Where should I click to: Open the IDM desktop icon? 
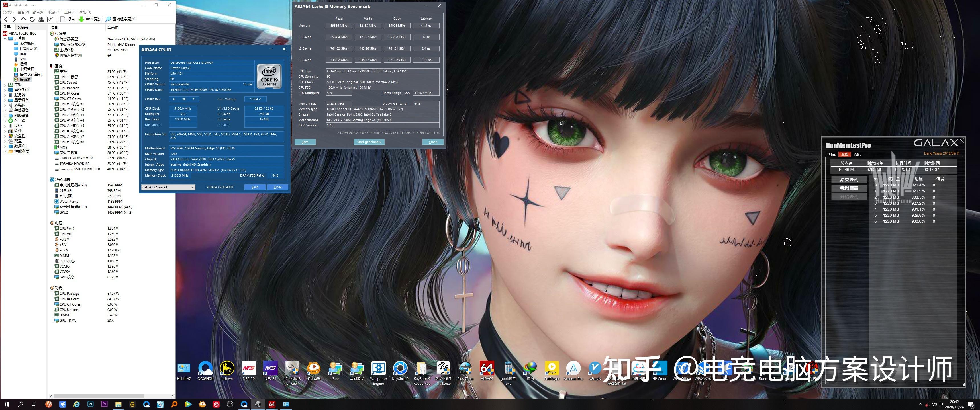tap(530, 371)
